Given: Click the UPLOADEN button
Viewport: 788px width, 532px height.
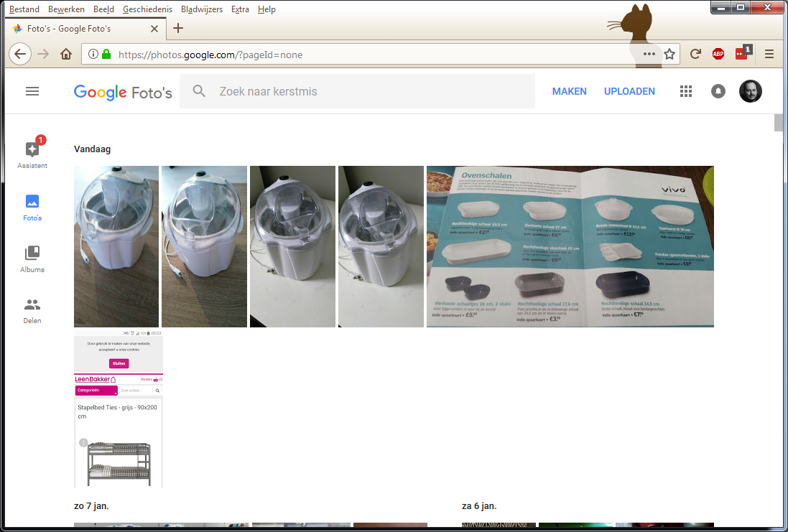Looking at the screenshot, I should tap(629, 91).
